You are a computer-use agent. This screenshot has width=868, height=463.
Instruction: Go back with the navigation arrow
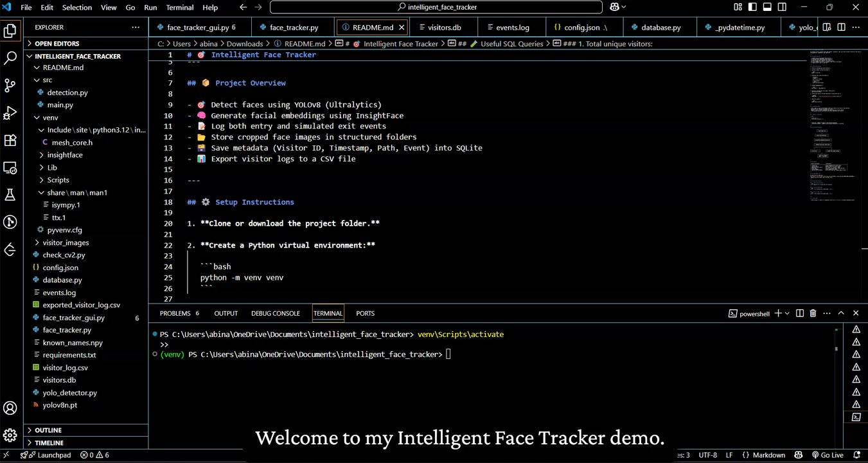(242, 7)
